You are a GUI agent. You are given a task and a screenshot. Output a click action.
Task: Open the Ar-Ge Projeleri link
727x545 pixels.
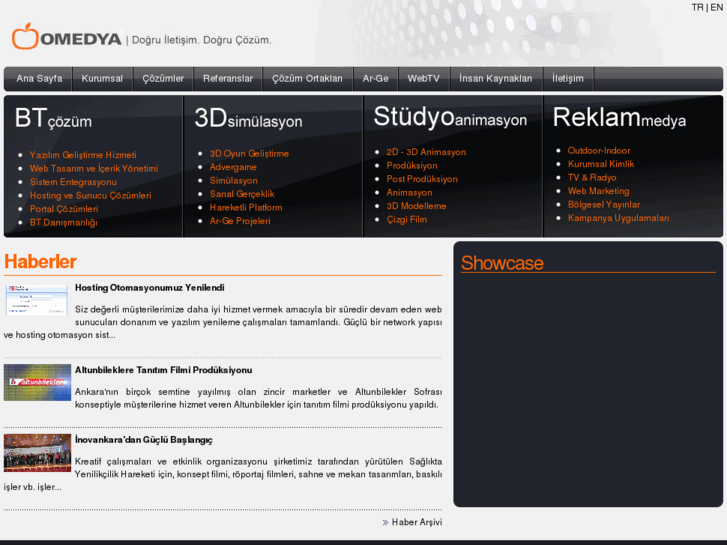point(240,221)
